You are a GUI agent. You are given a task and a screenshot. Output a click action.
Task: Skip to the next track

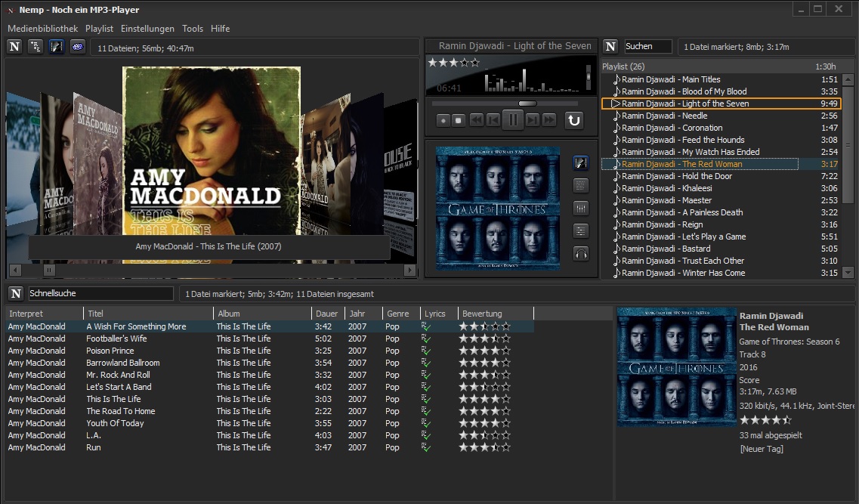click(x=532, y=120)
